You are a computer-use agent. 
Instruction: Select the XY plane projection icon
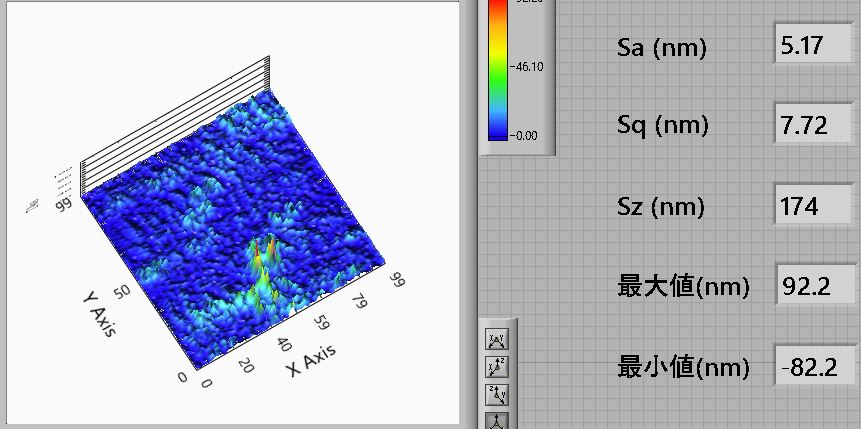click(x=496, y=340)
